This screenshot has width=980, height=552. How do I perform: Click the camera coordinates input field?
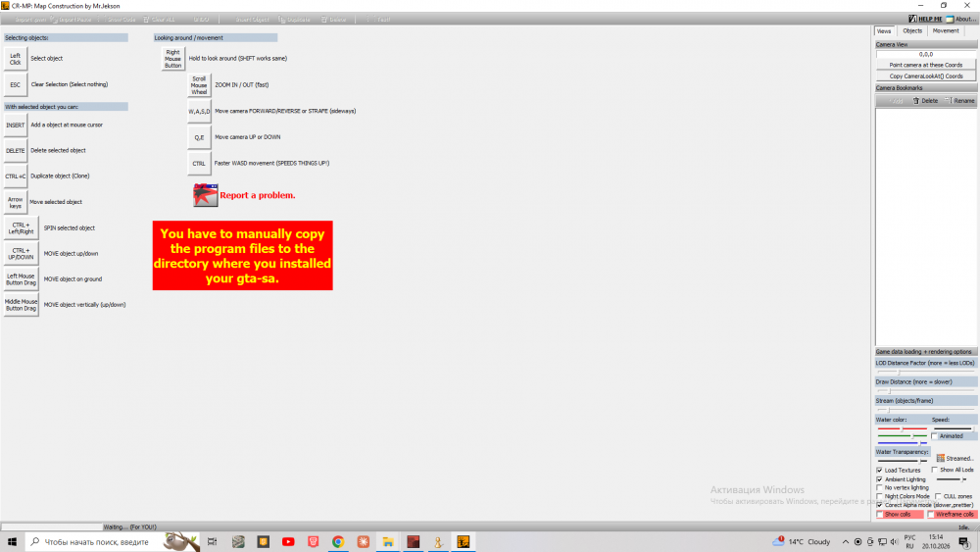tap(926, 54)
